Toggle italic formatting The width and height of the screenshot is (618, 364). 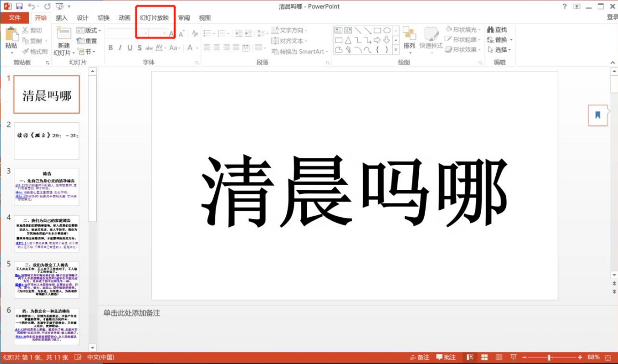pyautogui.click(x=120, y=48)
